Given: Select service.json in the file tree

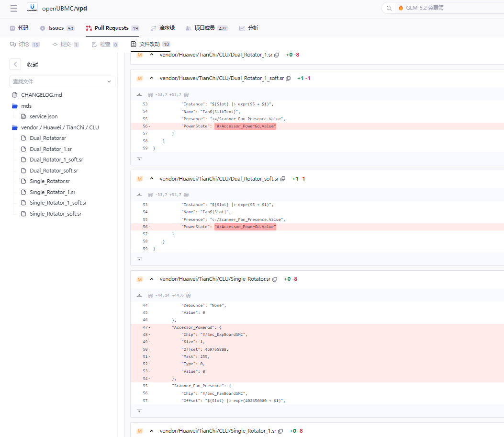Looking at the screenshot, I should click(x=44, y=116).
